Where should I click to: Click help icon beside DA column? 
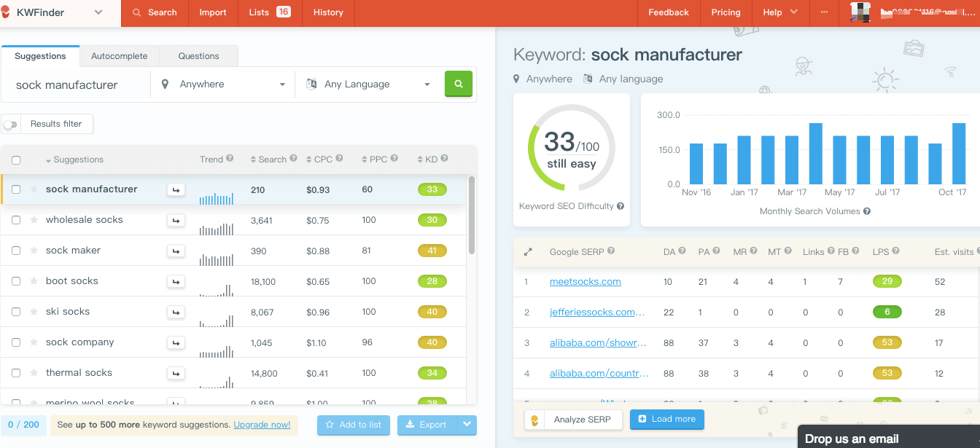tap(682, 251)
